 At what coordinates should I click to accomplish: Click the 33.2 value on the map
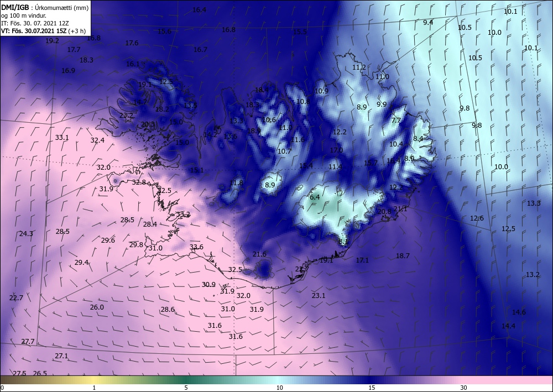point(183,215)
